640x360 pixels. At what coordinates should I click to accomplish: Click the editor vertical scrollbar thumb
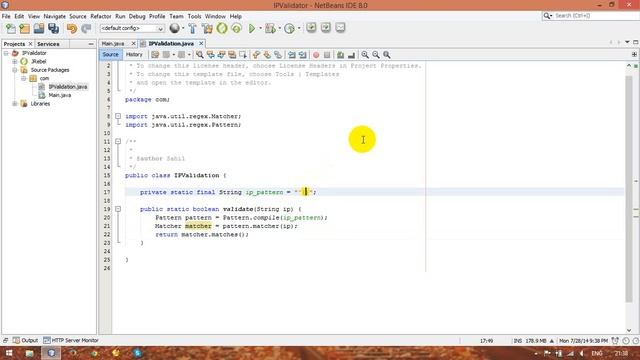[629, 188]
